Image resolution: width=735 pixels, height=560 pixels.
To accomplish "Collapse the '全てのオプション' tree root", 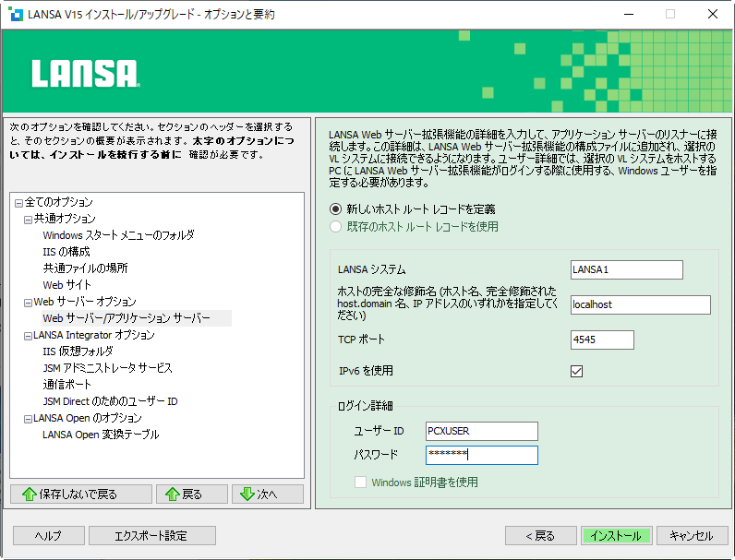I will (18, 203).
